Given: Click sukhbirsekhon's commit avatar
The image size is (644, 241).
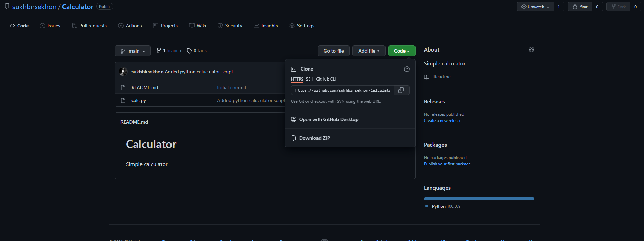Looking at the screenshot, I should coord(123,72).
